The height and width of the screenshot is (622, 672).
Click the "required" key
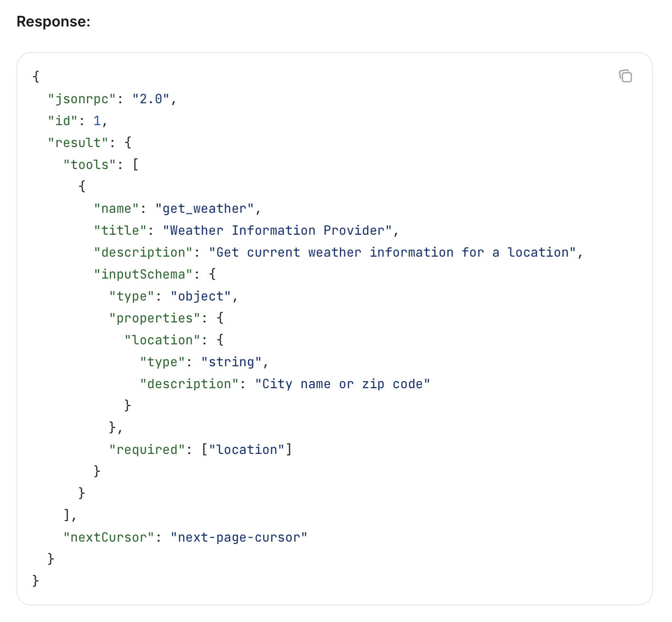(147, 450)
